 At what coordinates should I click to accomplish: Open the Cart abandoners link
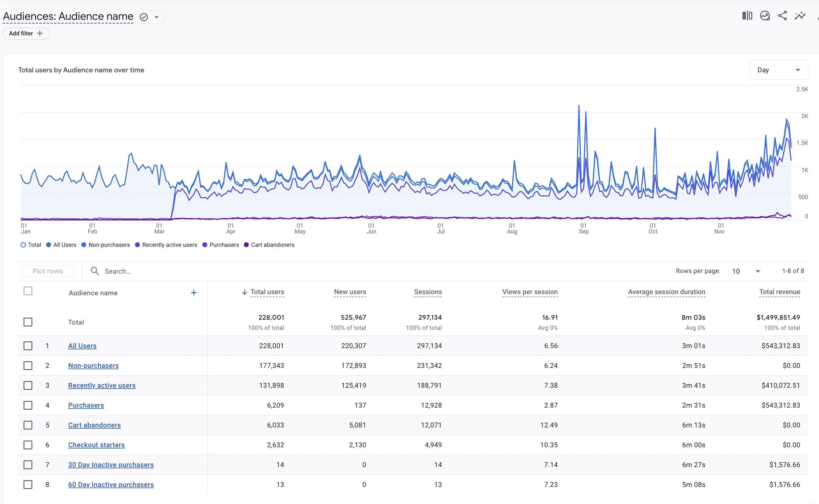94,425
